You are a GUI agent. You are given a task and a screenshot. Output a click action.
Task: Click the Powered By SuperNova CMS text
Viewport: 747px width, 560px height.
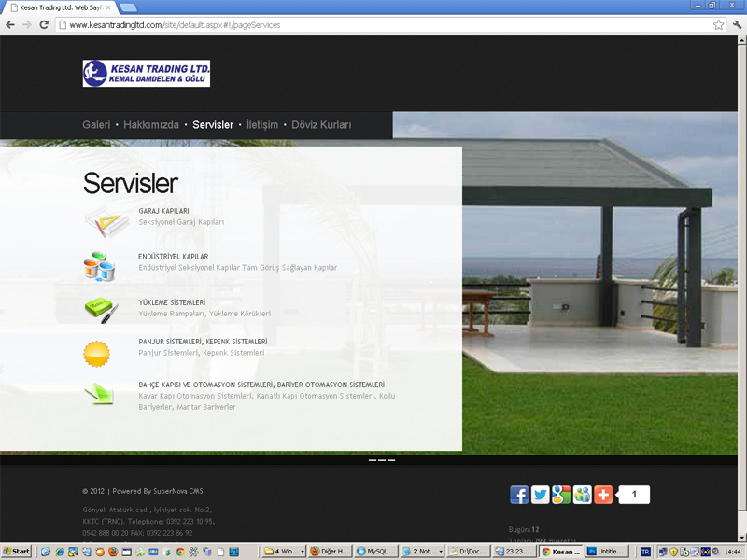pos(158,491)
